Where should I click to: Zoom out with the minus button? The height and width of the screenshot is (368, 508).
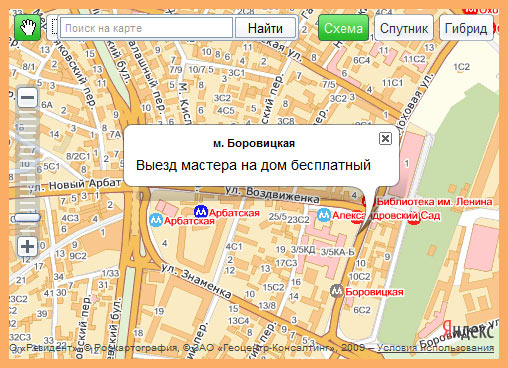(x=27, y=98)
